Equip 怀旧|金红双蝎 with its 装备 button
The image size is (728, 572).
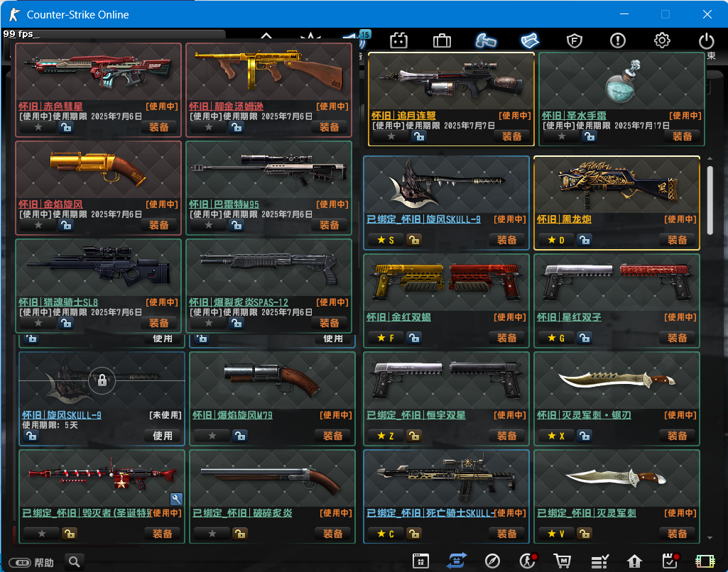(x=506, y=337)
